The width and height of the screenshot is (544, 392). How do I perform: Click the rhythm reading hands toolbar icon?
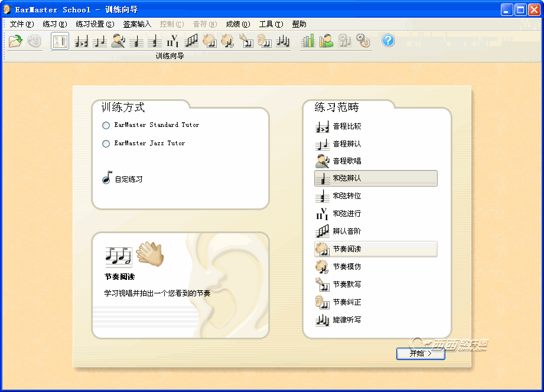click(210, 41)
